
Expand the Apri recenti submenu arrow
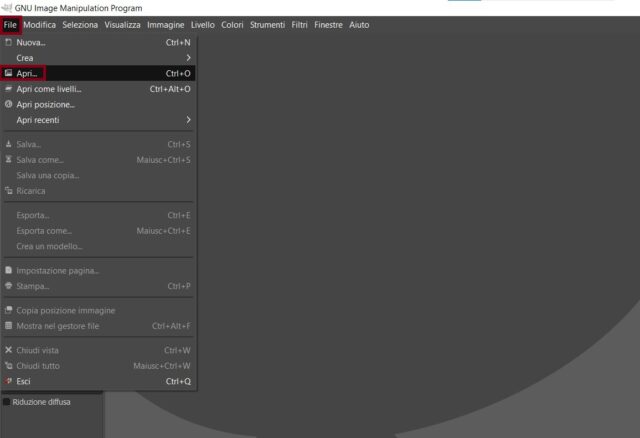tap(187, 120)
